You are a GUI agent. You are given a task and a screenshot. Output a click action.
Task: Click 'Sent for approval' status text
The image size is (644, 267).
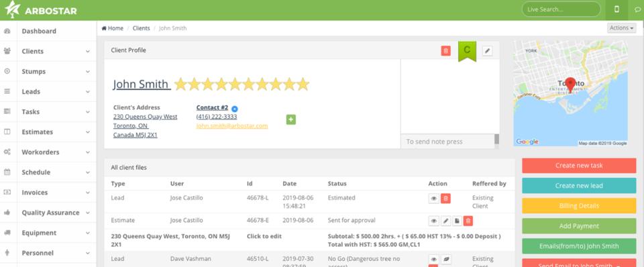[x=352, y=220]
